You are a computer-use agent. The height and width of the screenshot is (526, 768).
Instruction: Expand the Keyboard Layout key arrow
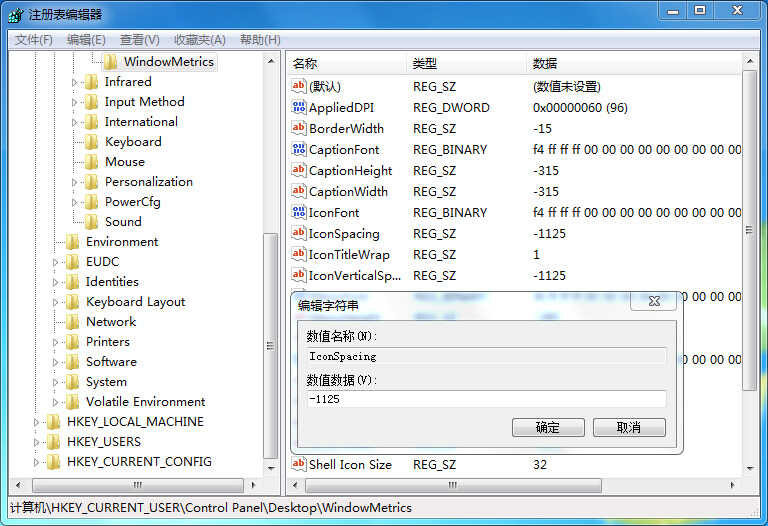tap(55, 302)
